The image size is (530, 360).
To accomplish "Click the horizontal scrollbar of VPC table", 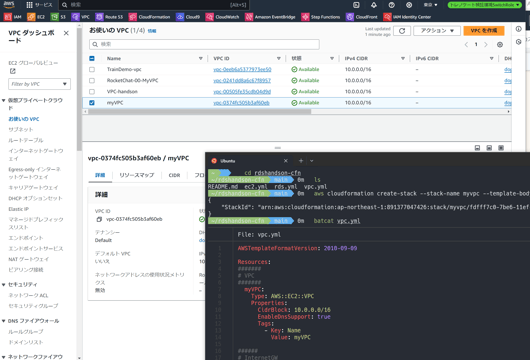I will tap(199, 112).
